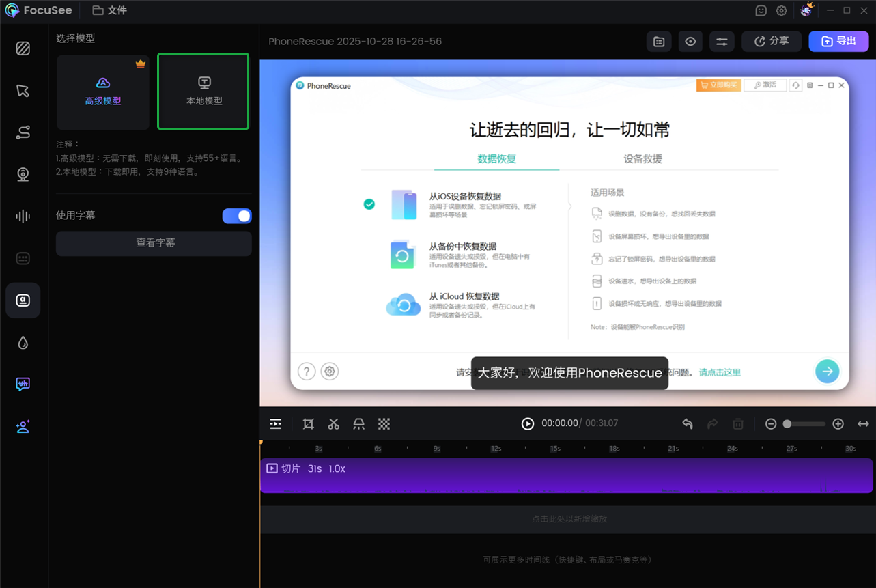Select the highlighted caption sidebar icon
This screenshot has width=876, height=588.
point(23,300)
